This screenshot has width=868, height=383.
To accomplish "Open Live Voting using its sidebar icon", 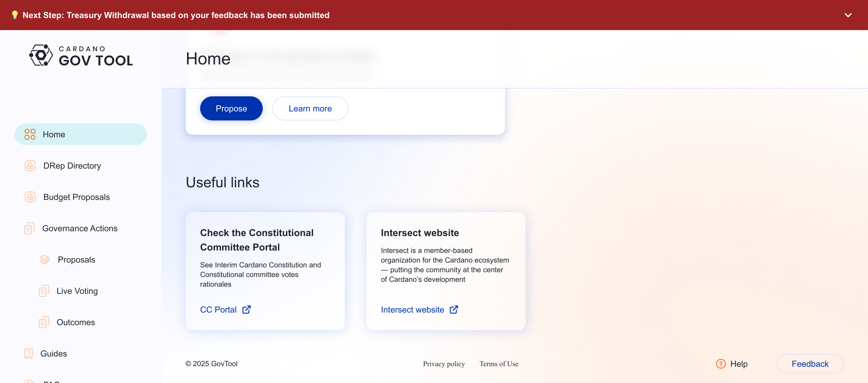I will coord(44,291).
